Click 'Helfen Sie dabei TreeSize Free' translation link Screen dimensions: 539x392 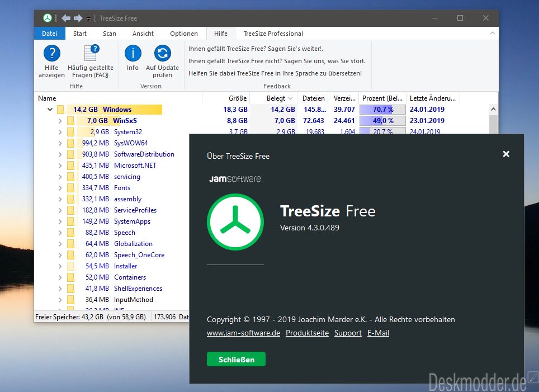(x=275, y=73)
